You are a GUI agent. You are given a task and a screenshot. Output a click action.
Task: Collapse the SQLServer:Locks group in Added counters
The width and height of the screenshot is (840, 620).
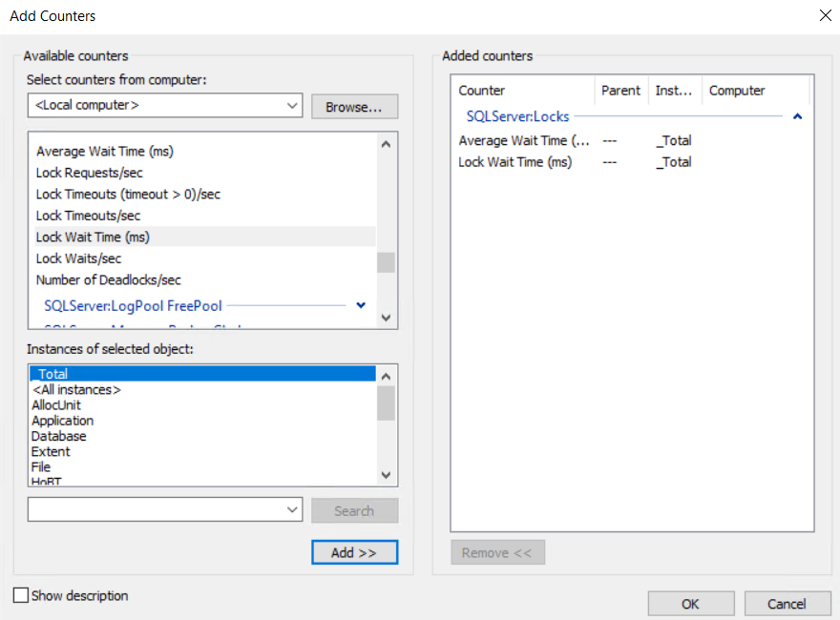797,116
